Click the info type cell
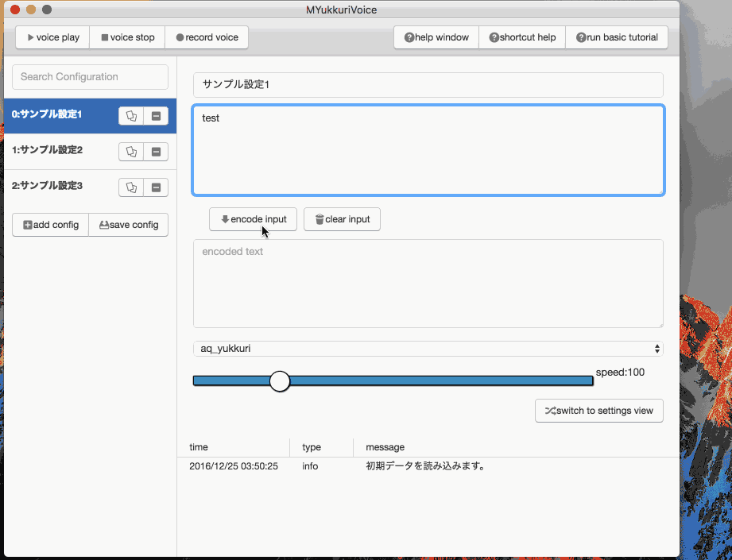The height and width of the screenshot is (560, 732). (x=310, y=466)
